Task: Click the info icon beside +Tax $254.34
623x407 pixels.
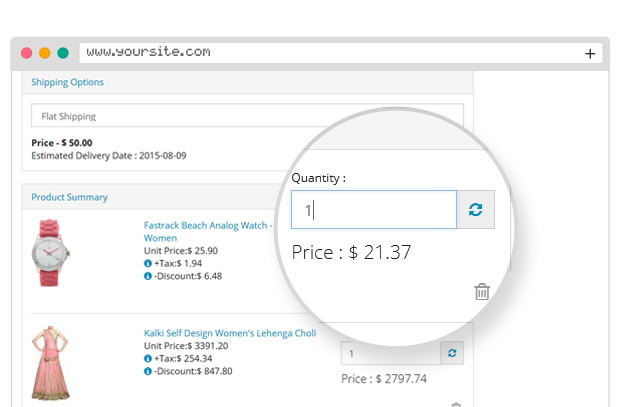Action: pos(148,358)
